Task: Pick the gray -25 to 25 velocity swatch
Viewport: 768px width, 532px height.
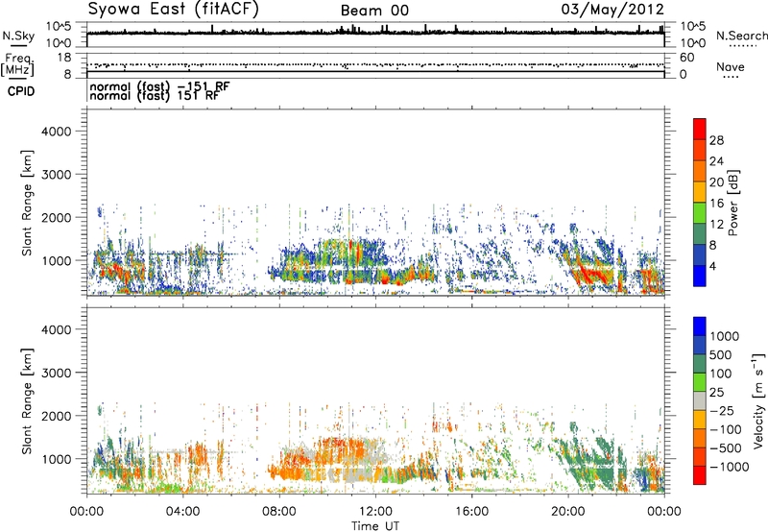Action: point(700,400)
